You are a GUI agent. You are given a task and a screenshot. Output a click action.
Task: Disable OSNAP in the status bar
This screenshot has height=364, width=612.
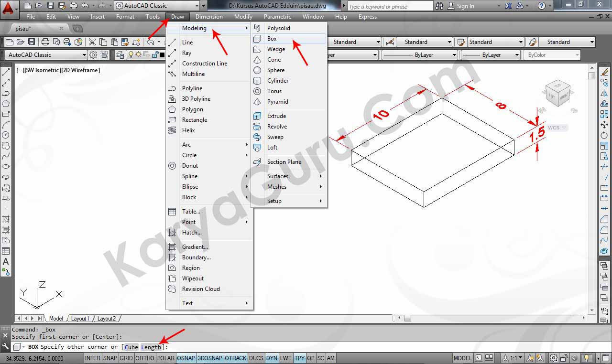(x=186, y=358)
